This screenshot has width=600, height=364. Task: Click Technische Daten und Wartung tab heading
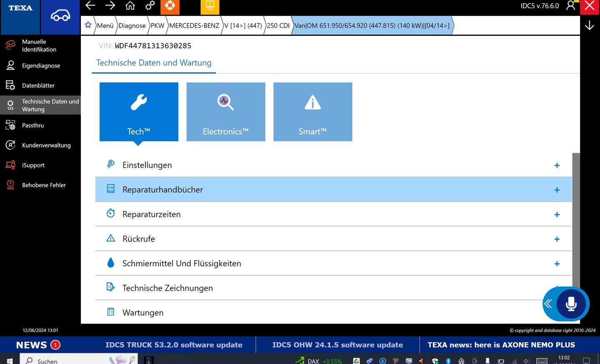154,63
